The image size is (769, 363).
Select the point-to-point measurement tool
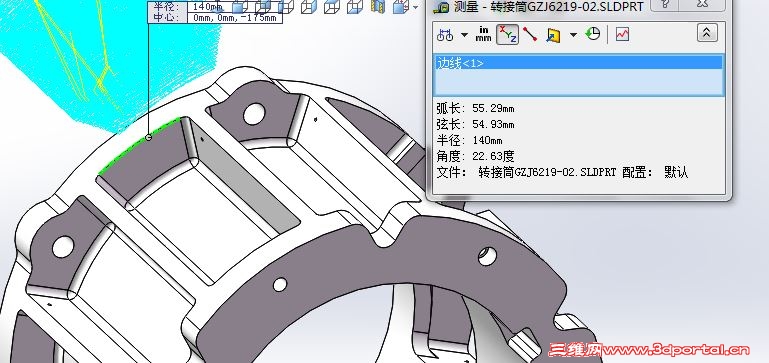(530, 34)
